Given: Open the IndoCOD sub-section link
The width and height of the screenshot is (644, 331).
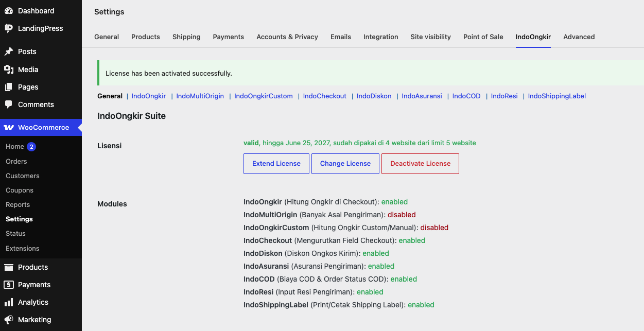Looking at the screenshot, I should [x=466, y=96].
